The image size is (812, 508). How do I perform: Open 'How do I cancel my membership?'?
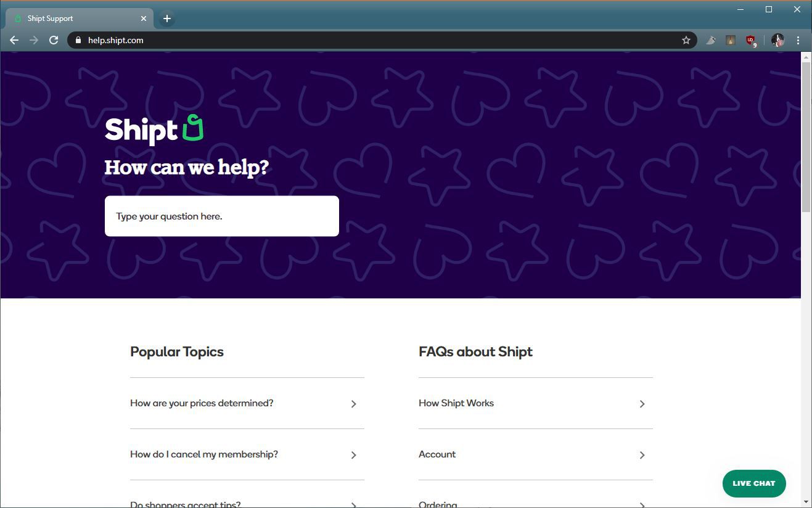pos(204,454)
